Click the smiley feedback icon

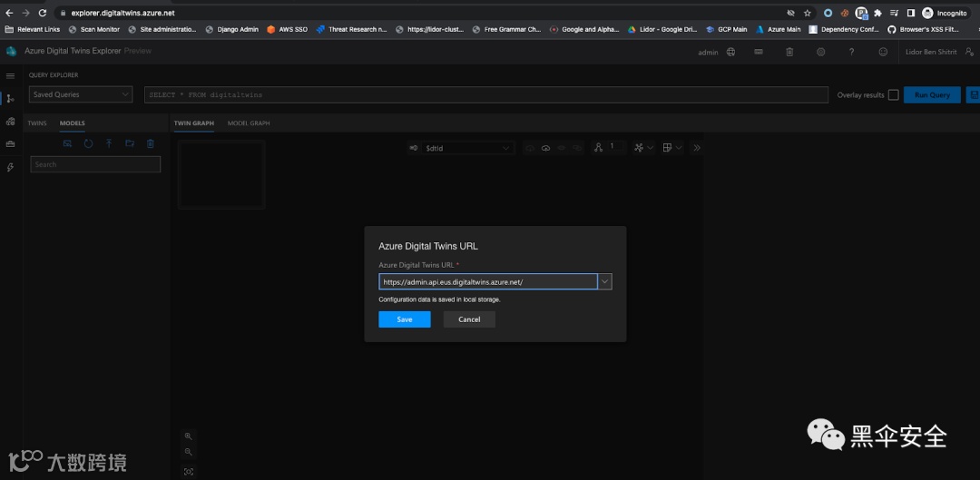pyautogui.click(x=883, y=52)
